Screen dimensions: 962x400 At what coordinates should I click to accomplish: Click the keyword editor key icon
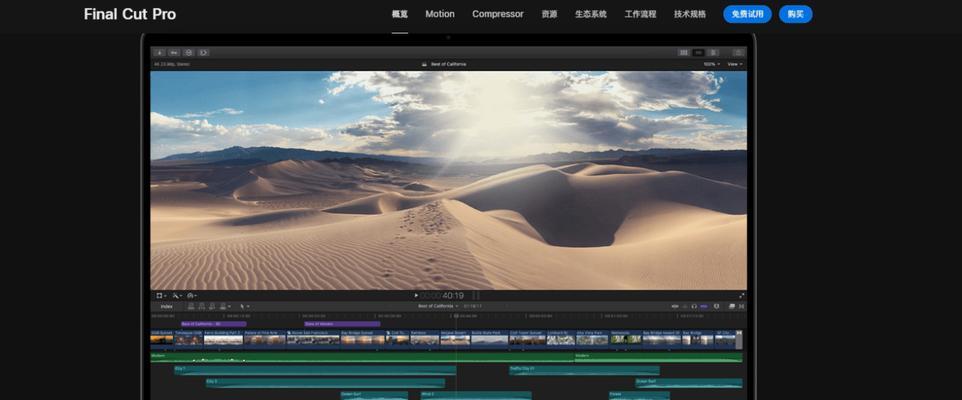point(174,53)
